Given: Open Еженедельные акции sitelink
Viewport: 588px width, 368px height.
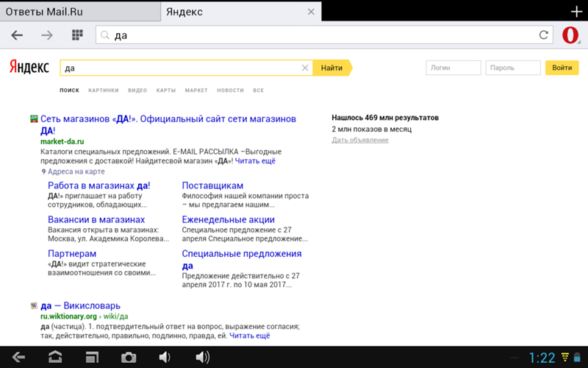Looking at the screenshot, I should (x=229, y=219).
